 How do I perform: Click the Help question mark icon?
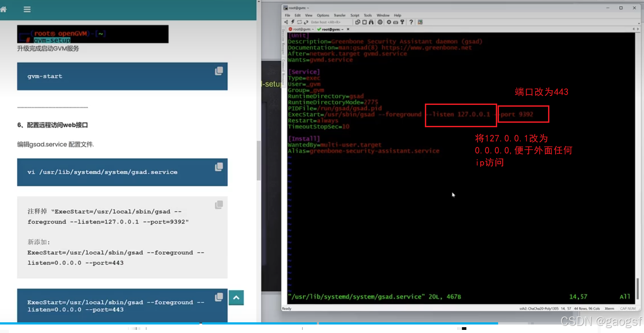[411, 22]
